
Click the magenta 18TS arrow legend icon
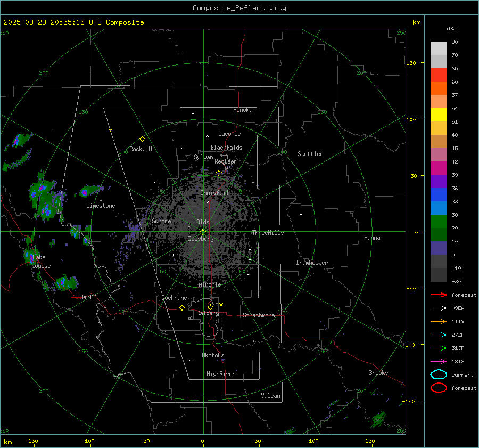[x=439, y=362]
